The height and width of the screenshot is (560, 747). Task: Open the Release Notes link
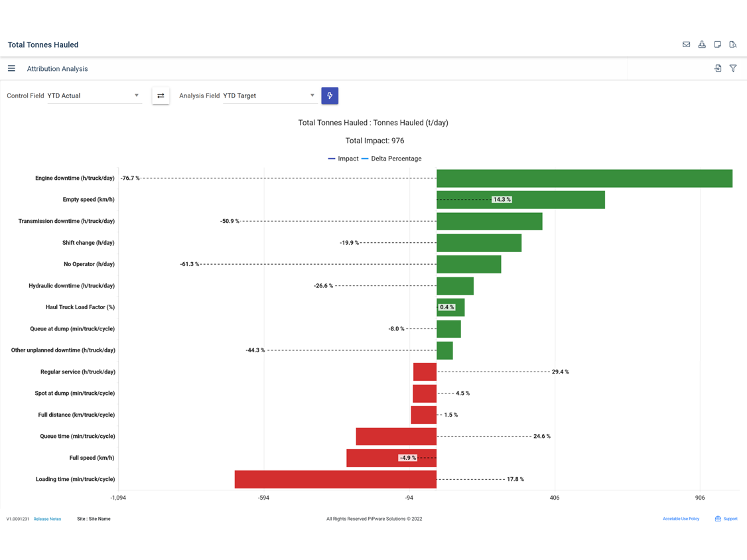(x=47, y=519)
